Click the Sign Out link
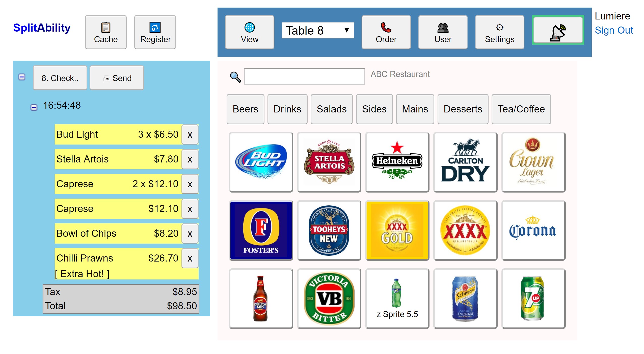644x354 pixels. 613,30
